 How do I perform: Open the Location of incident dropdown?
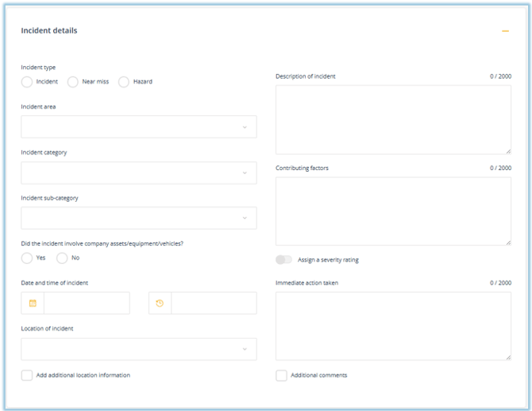coord(139,349)
